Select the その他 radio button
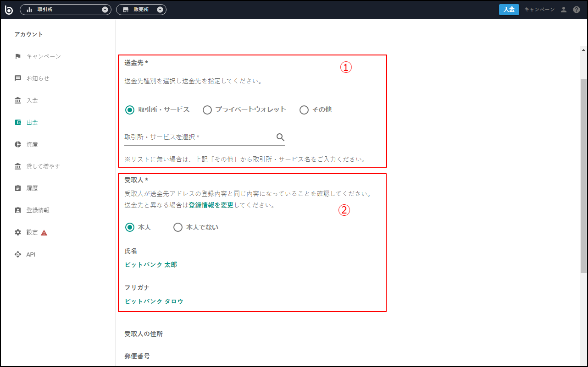 304,110
